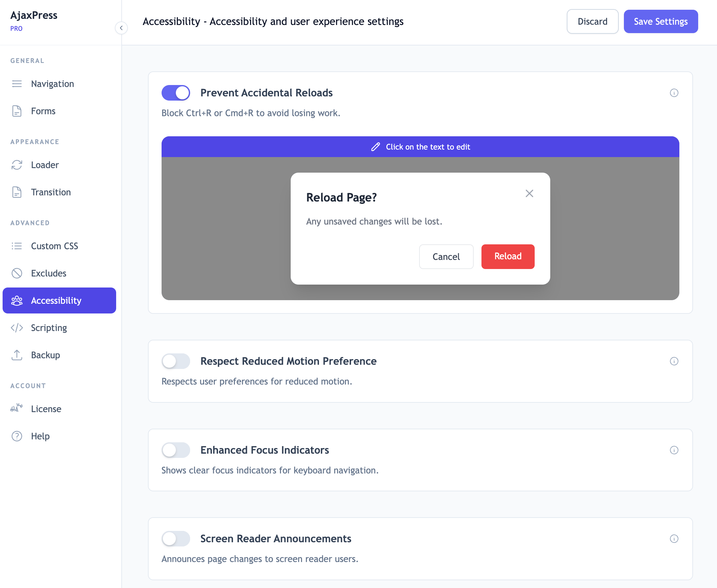
Task: Enable Respect Reduced Motion Preference toggle
Action: click(176, 361)
